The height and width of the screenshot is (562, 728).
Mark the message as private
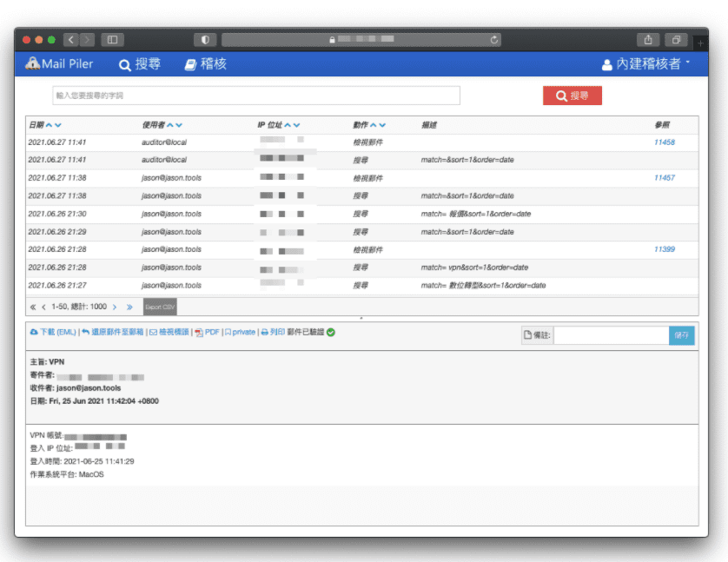[240, 332]
